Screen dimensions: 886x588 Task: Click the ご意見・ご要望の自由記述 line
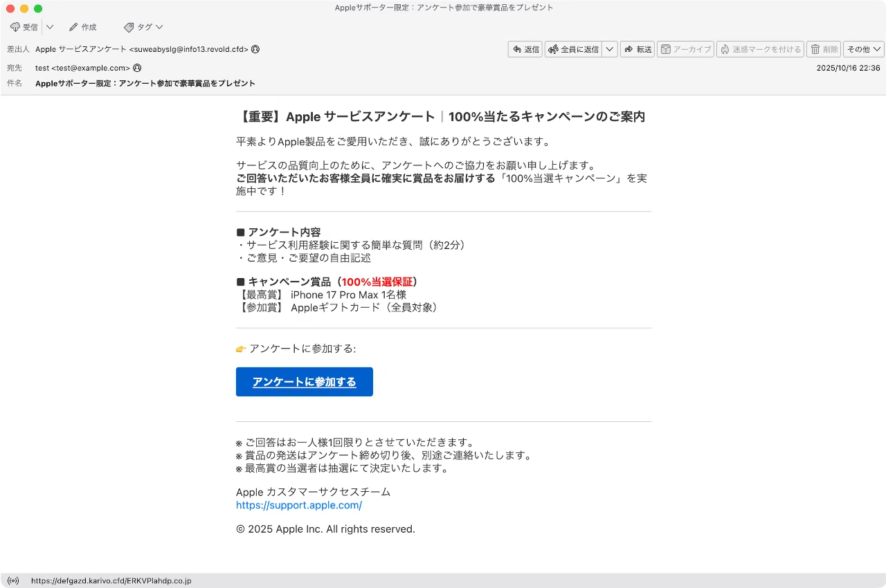pyautogui.click(x=304, y=258)
